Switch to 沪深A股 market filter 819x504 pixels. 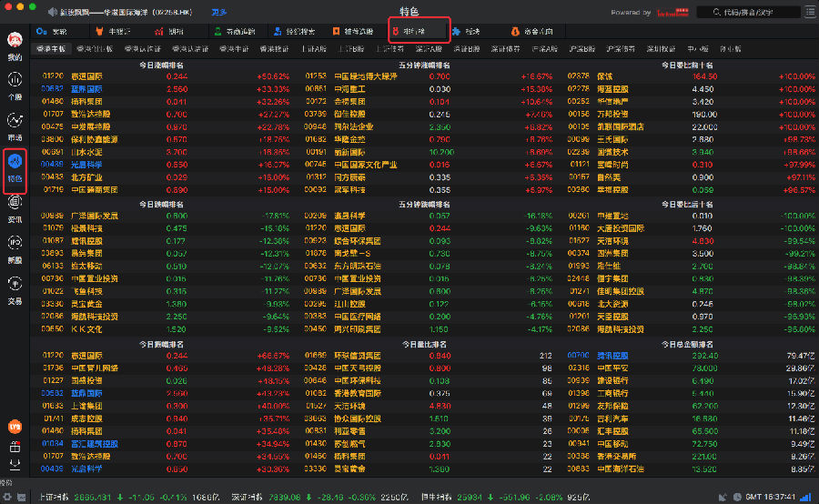click(x=544, y=49)
